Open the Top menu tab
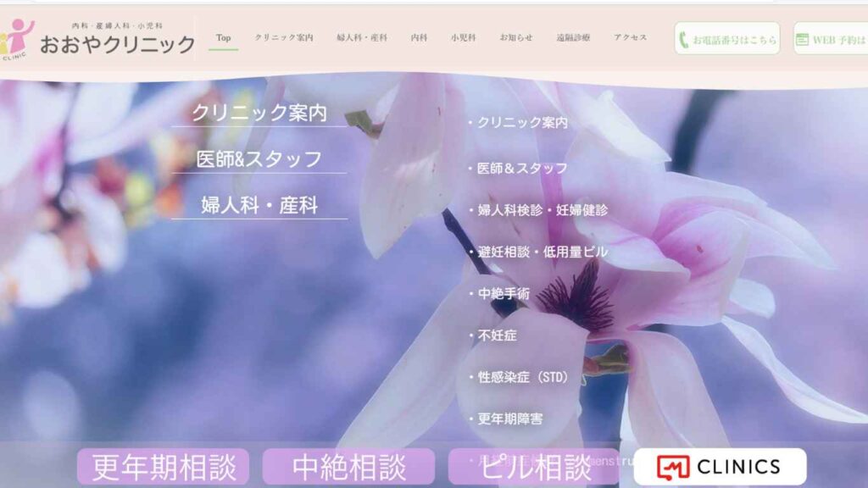This screenshot has height=488, width=868. [224, 38]
